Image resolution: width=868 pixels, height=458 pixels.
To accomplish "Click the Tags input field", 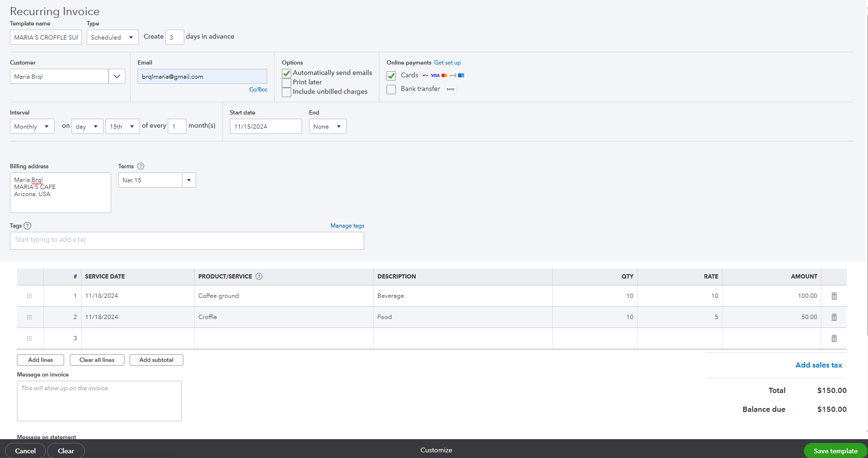I will pyautogui.click(x=187, y=241).
